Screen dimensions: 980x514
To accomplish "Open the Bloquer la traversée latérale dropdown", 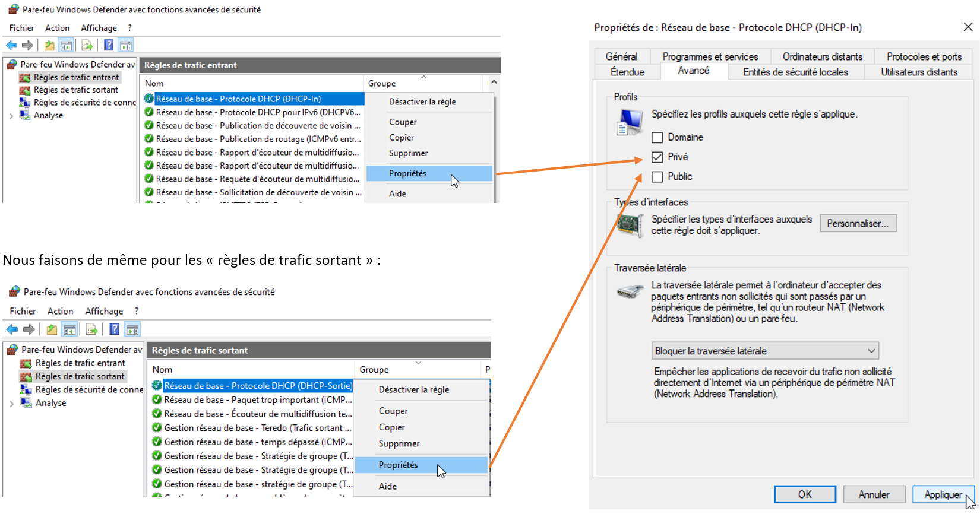I will coord(765,351).
